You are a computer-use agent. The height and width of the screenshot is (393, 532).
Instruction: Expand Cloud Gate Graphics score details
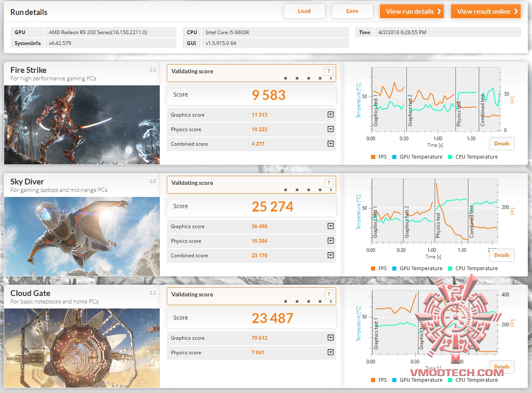331,338
